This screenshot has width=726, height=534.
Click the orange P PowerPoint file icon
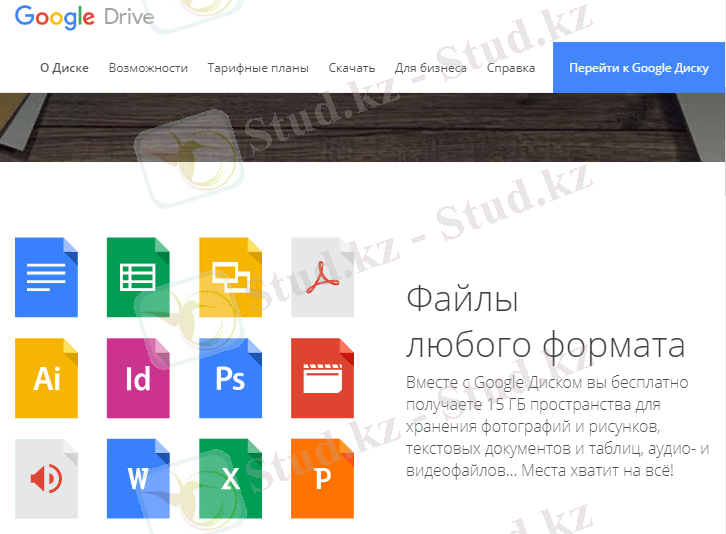322,478
